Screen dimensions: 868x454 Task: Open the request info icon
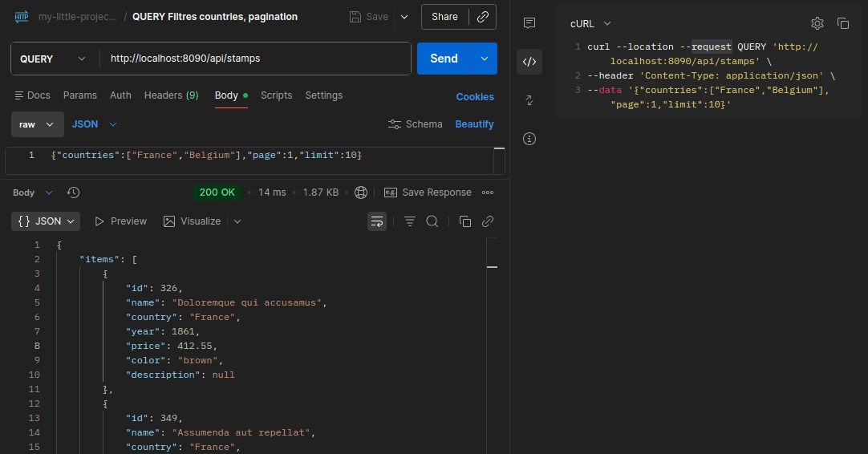[x=529, y=139]
